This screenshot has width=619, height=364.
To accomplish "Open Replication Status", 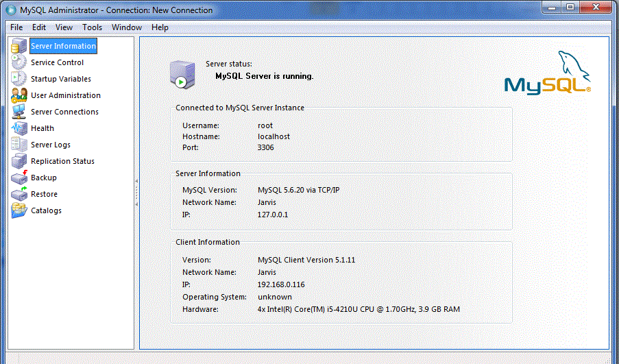I will click(62, 161).
